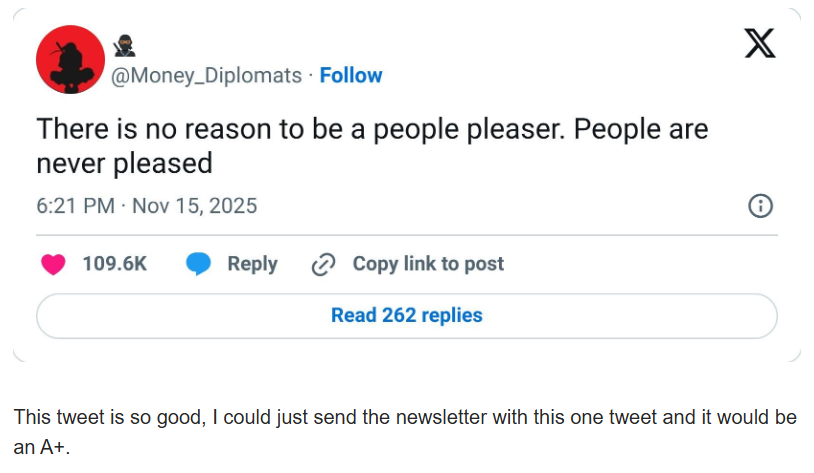This screenshot has width=814, height=473.
Task: Click the Reply text label
Action: (252, 264)
